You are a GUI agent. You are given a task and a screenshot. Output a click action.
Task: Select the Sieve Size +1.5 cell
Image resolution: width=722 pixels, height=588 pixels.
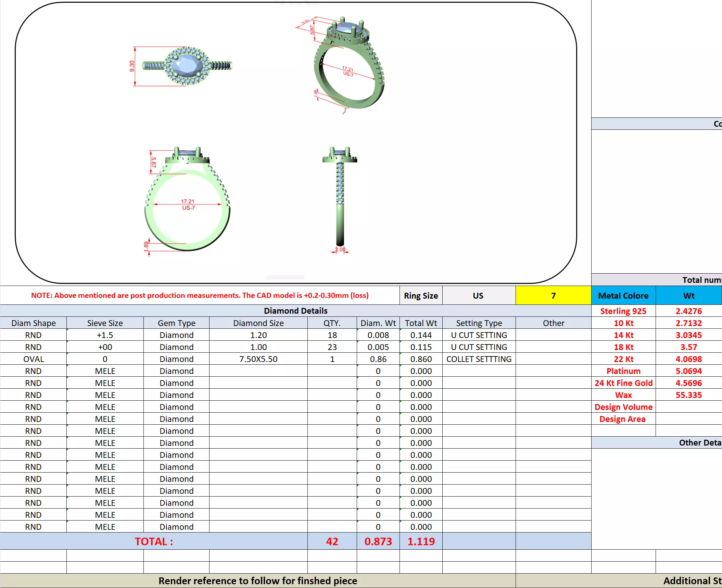pos(105,335)
